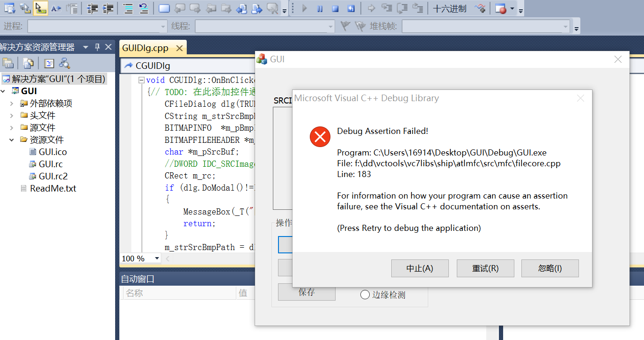
Task: Click the Display parameter info toolbar icon
Action: (25, 8)
